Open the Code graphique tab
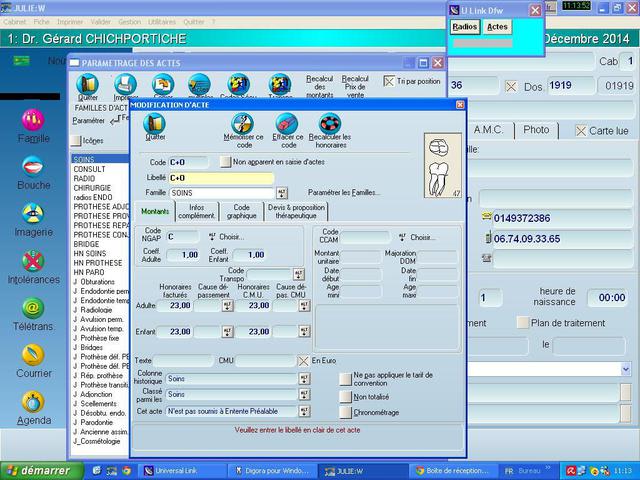 pos(240,211)
